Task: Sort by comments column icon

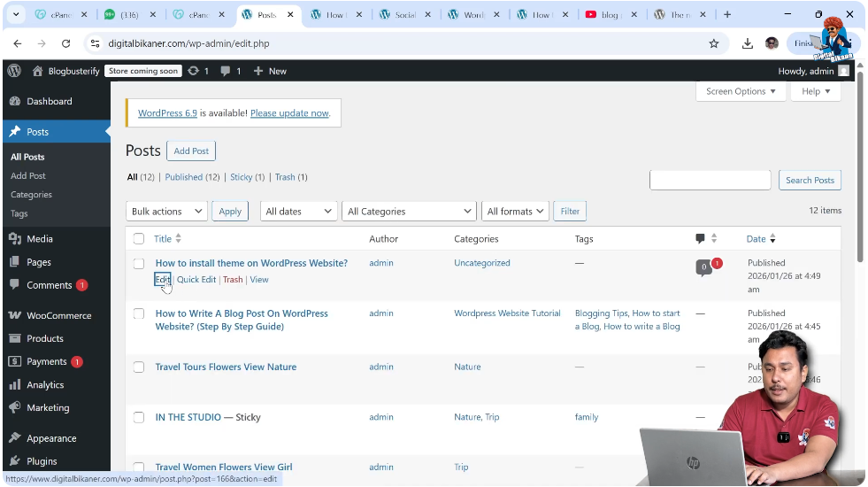Action: [700, 239]
